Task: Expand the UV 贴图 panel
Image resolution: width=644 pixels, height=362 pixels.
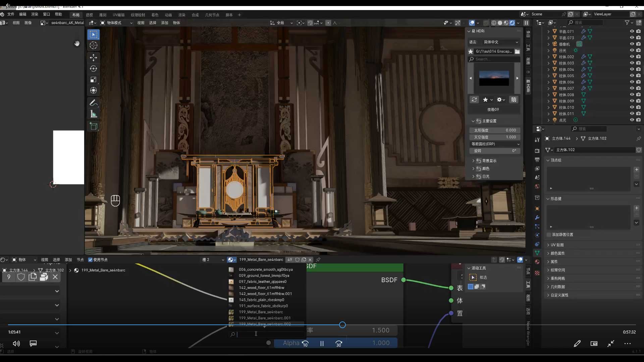Action: click(557, 245)
